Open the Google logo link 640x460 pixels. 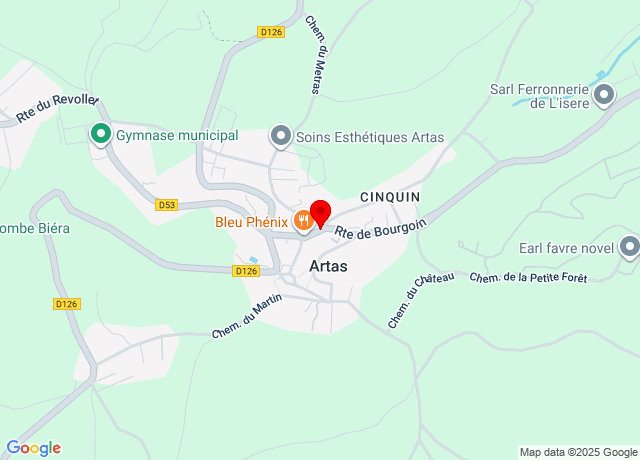tap(34, 448)
